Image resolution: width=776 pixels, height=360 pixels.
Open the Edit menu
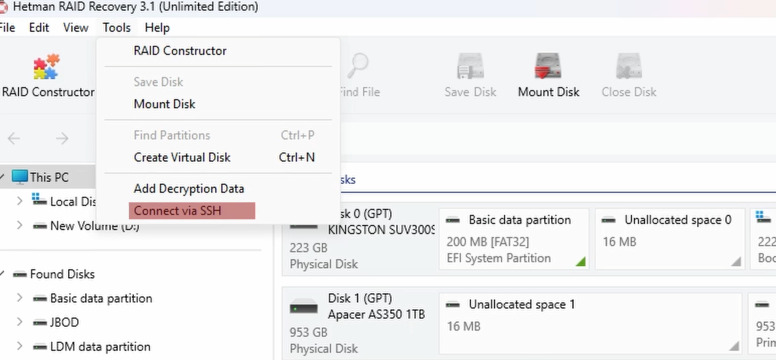click(39, 28)
